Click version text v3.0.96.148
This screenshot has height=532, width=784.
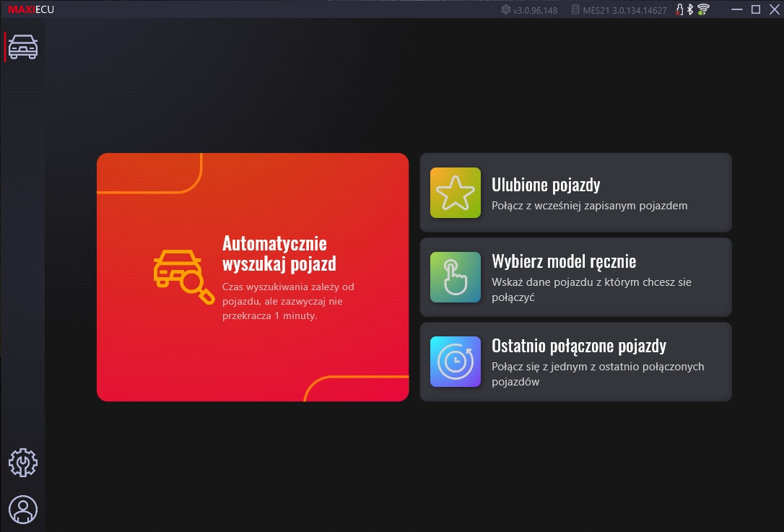pyautogui.click(x=535, y=10)
